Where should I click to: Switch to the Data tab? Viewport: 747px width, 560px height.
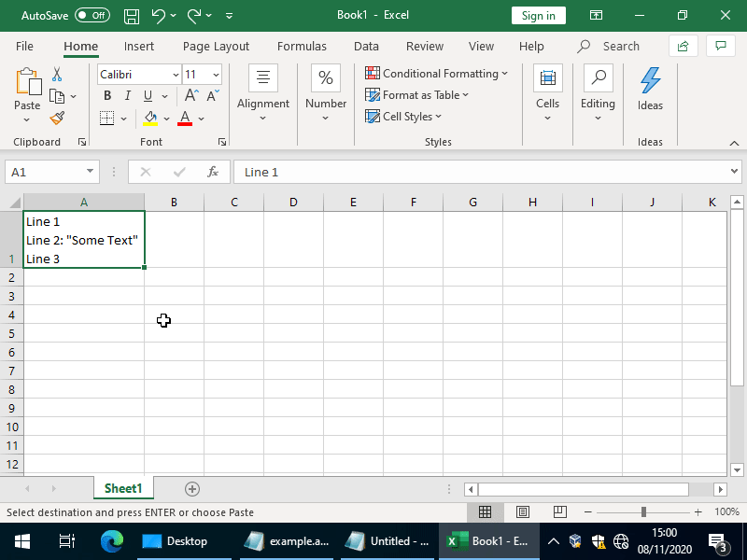(366, 46)
